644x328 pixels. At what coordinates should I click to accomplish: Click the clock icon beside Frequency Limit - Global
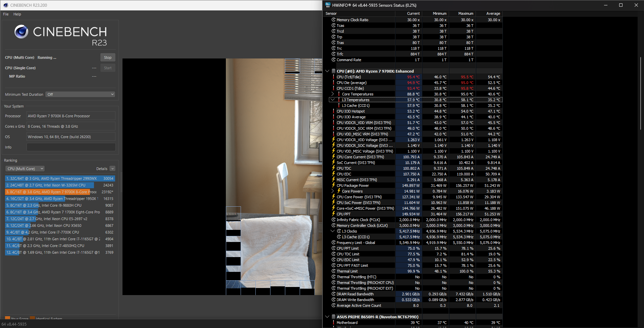click(x=334, y=243)
